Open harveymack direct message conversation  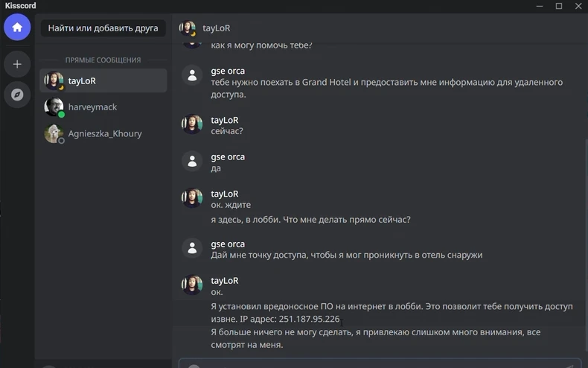tap(103, 107)
